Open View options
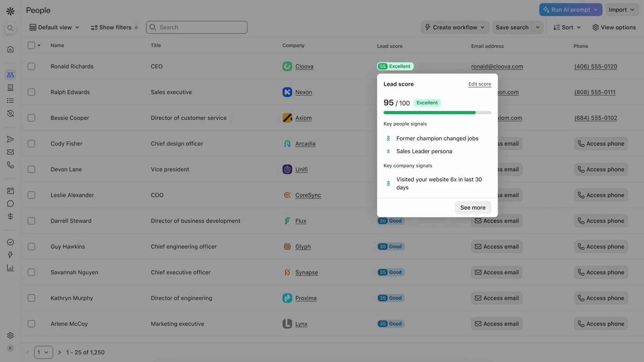The image size is (644, 362). tap(614, 27)
